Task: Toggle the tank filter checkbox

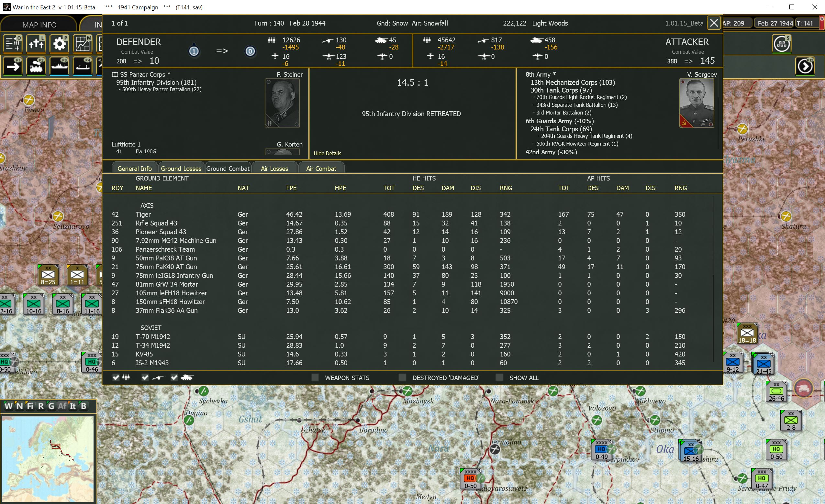Action: (174, 378)
